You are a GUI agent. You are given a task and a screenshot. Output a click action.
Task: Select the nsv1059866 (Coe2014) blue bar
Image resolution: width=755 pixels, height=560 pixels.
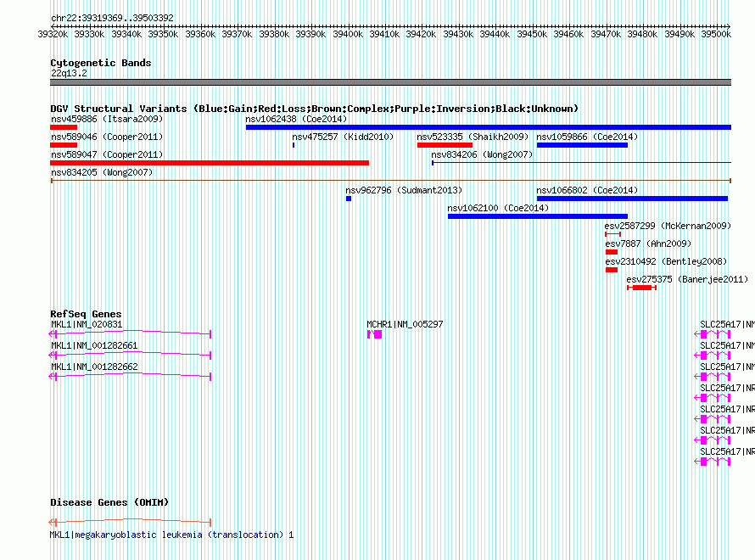(x=582, y=145)
